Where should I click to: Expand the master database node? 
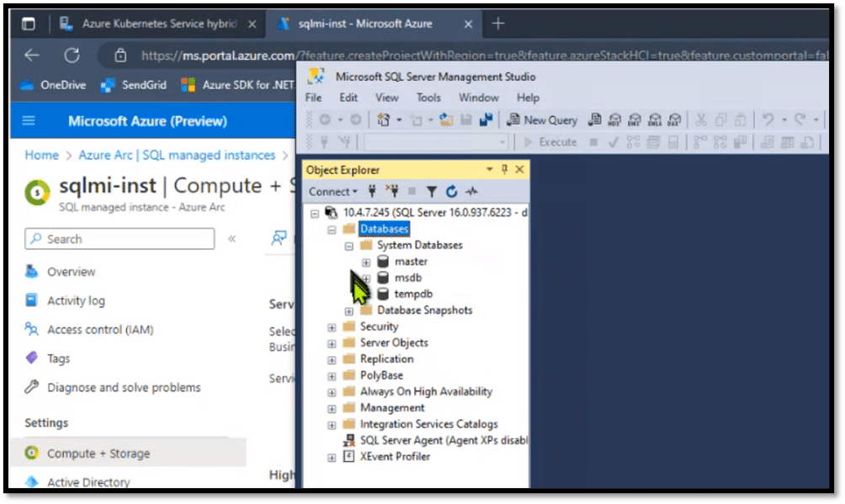coord(366,263)
